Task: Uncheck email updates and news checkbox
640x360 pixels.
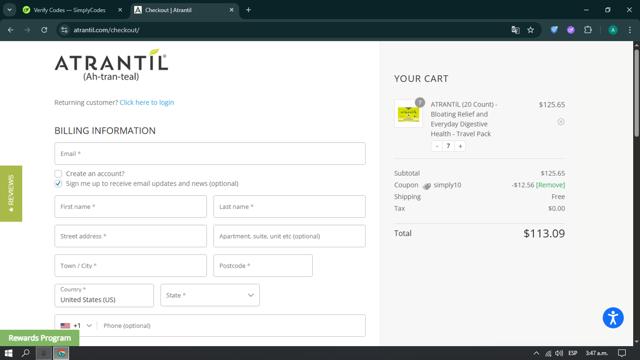Action: point(58,184)
